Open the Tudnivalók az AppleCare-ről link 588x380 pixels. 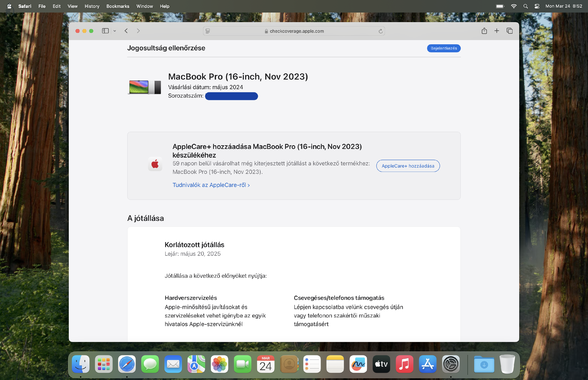click(x=211, y=185)
